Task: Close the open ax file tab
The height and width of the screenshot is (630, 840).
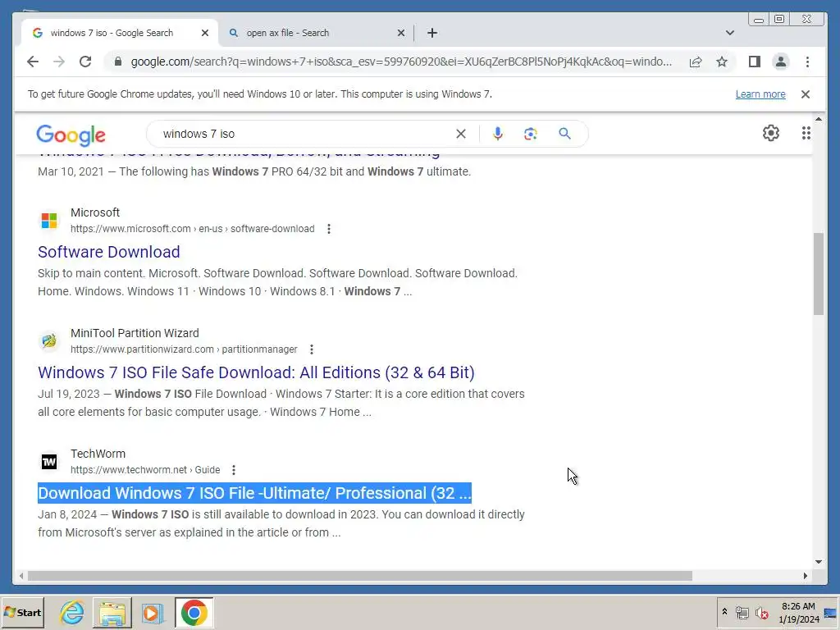Action: click(400, 33)
